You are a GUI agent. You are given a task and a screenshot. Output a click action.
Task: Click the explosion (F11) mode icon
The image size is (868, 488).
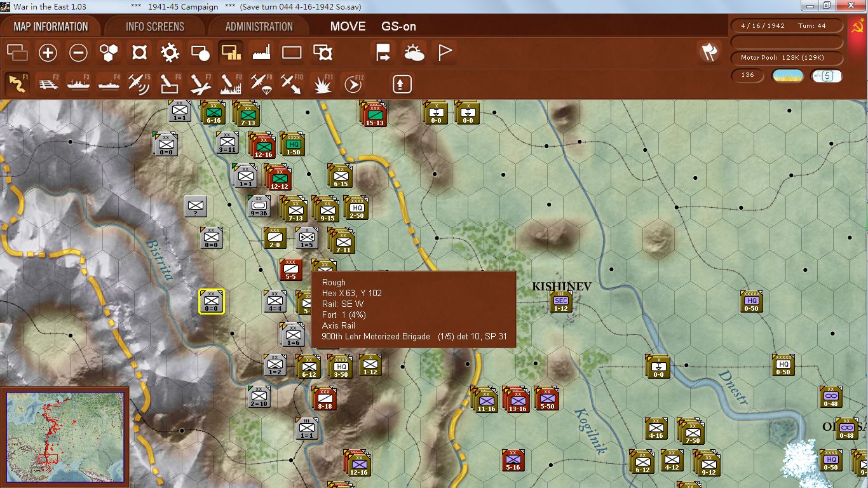click(322, 83)
